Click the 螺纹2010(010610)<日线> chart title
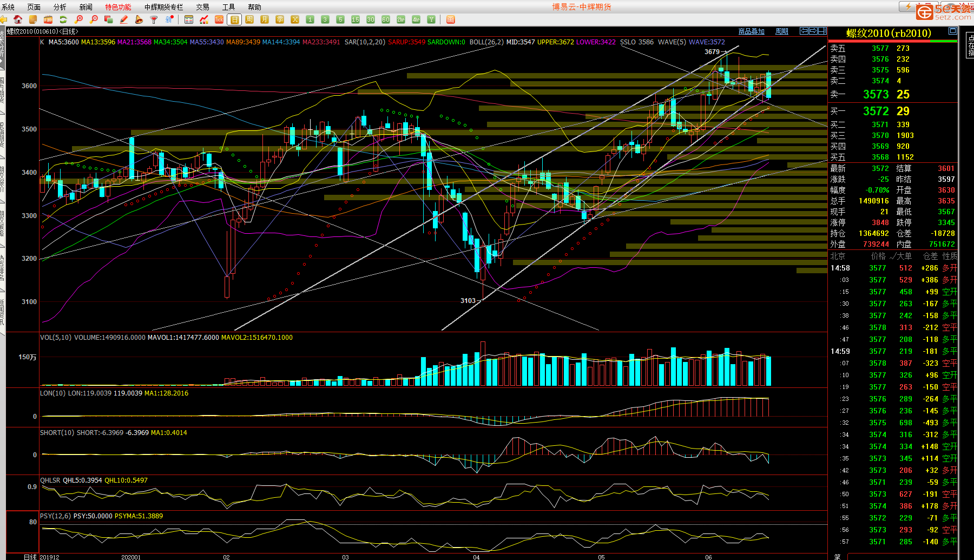 point(43,31)
